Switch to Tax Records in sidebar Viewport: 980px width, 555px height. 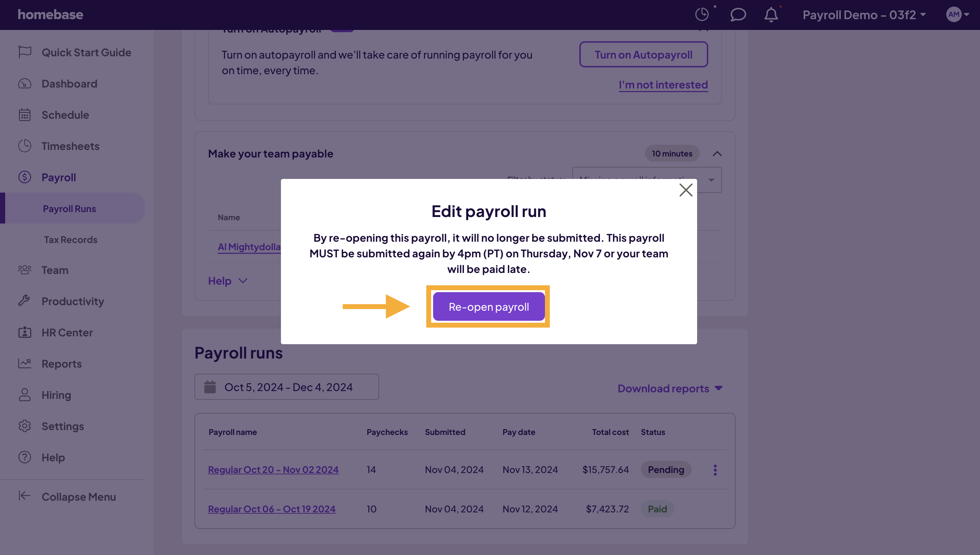click(x=71, y=239)
